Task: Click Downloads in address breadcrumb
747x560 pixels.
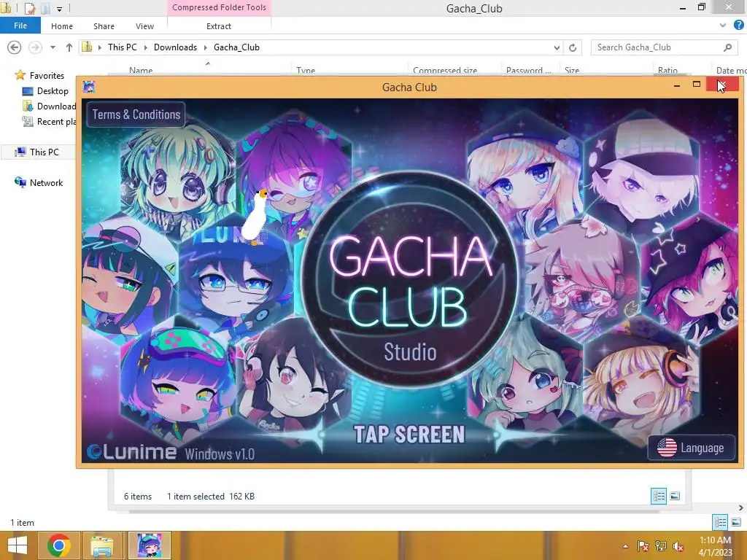Action: coord(175,47)
